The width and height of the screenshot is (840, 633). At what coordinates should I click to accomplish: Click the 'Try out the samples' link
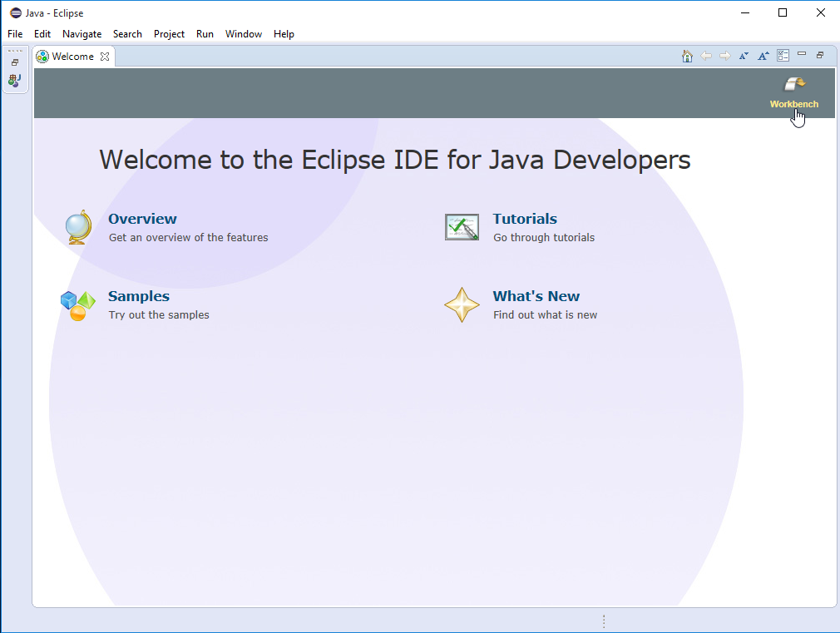(160, 314)
